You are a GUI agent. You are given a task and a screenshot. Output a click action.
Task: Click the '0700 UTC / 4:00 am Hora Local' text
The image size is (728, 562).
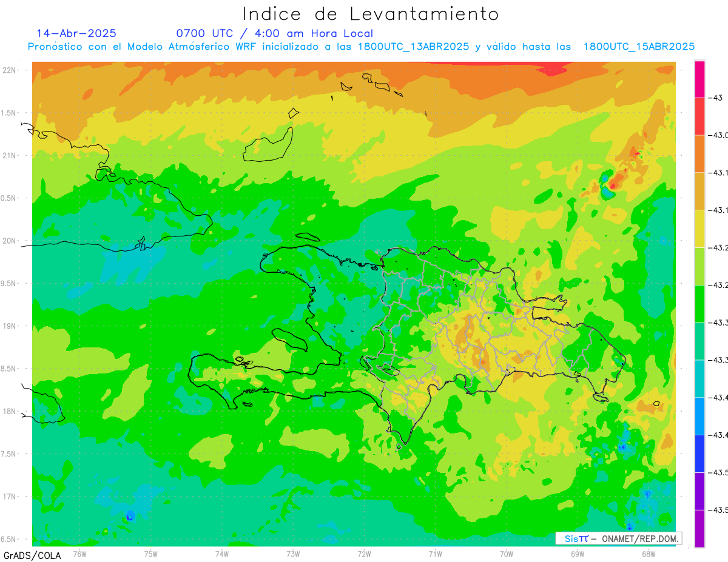pos(275,34)
